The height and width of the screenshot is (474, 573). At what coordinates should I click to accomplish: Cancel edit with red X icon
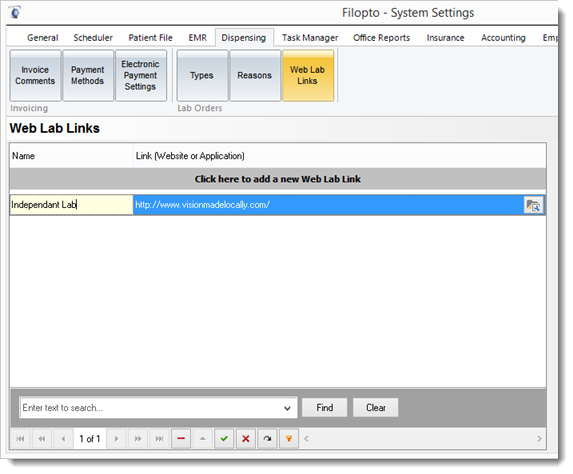246,439
